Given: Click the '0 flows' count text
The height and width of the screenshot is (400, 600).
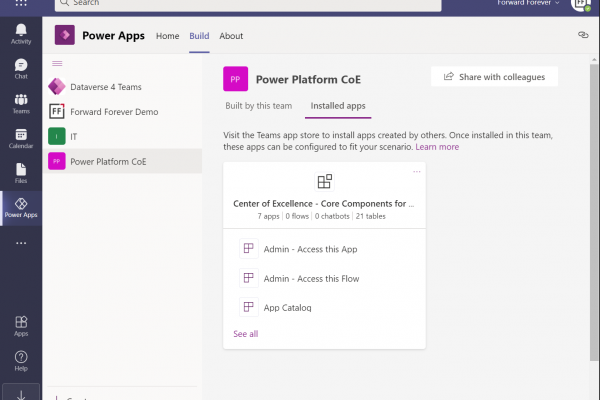Looking at the screenshot, I should coord(297,216).
